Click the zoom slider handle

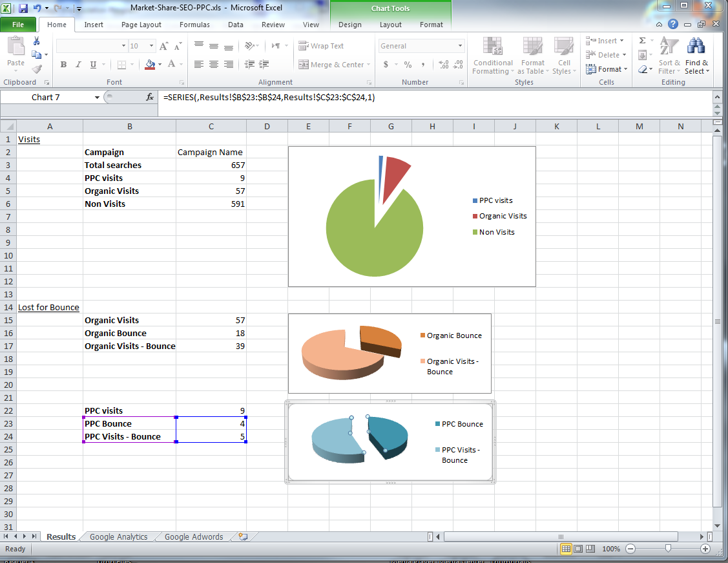pyautogui.click(x=668, y=549)
